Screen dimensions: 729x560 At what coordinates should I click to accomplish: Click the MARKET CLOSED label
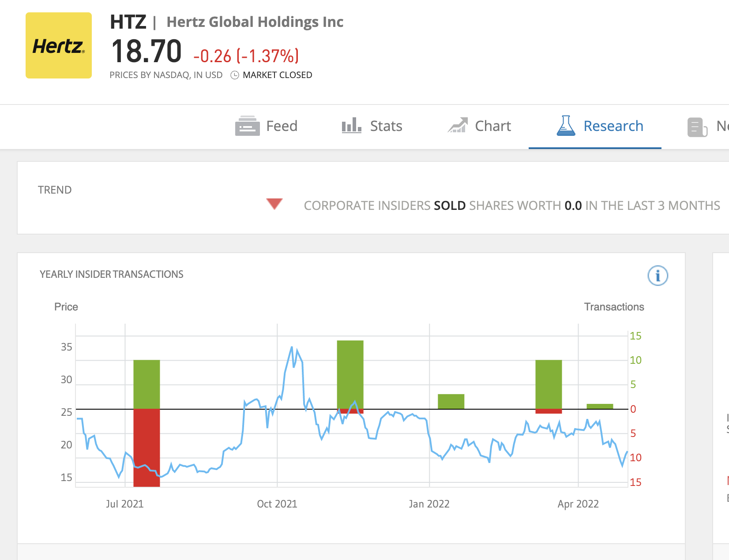click(x=278, y=75)
